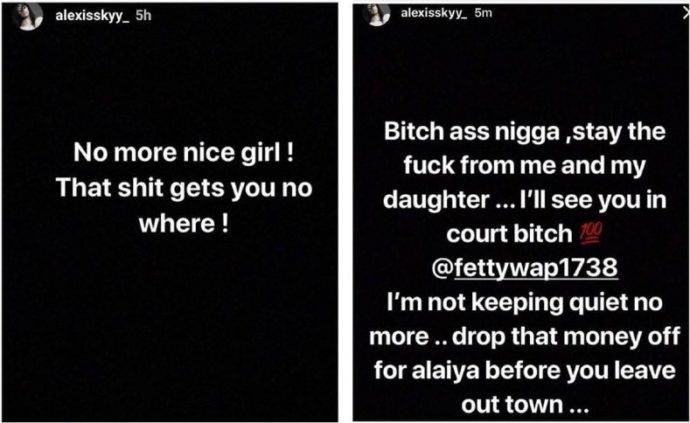Open the profile avatar on the left story
Viewport: 690px width, 423px height.
tap(28, 16)
